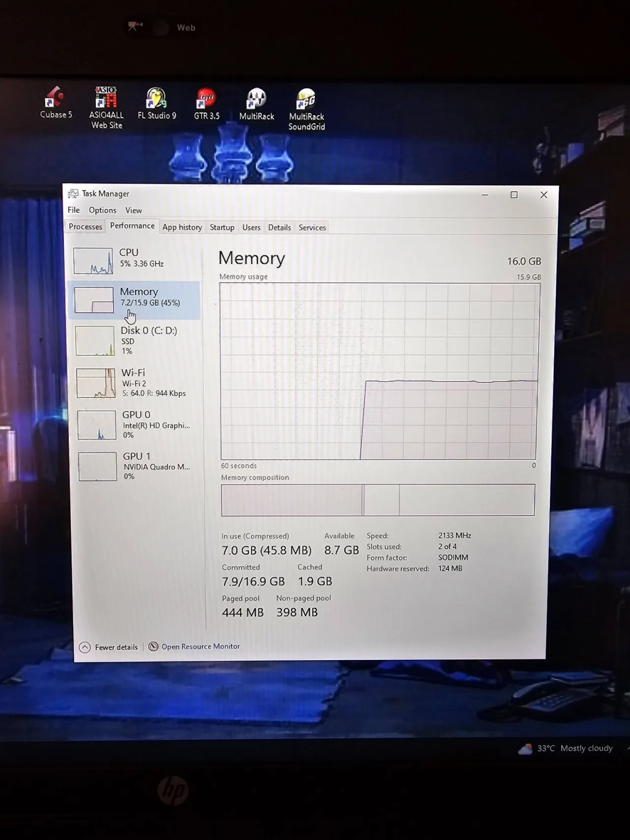Click the Speed value '2133 MHz'
The width and height of the screenshot is (630, 840).
point(455,535)
